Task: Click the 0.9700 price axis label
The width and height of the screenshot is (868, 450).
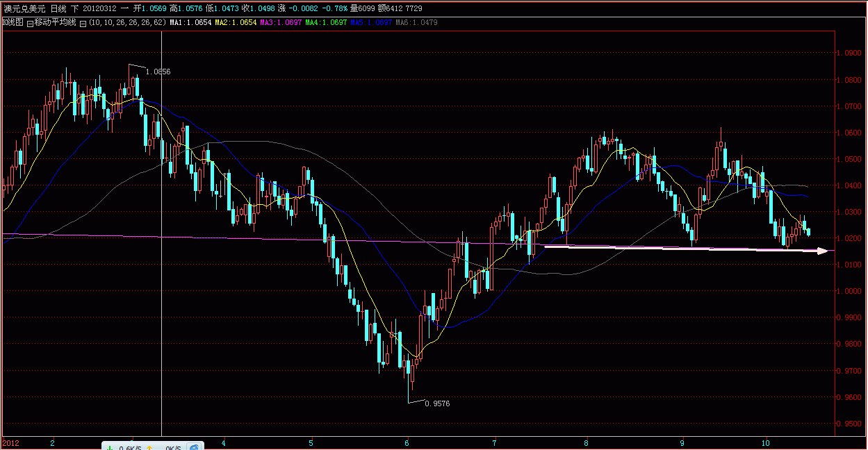Action: click(849, 371)
